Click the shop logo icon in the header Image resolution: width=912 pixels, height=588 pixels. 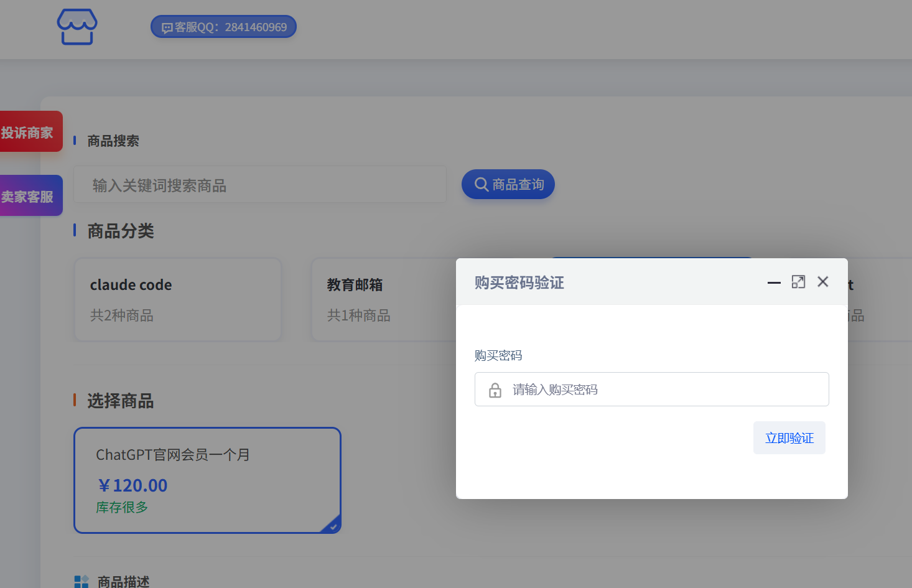point(77,27)
